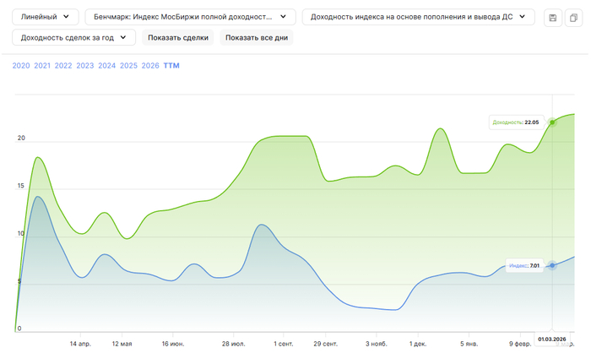
Task: Switch to the 2021 period
Action: (42, 66)
